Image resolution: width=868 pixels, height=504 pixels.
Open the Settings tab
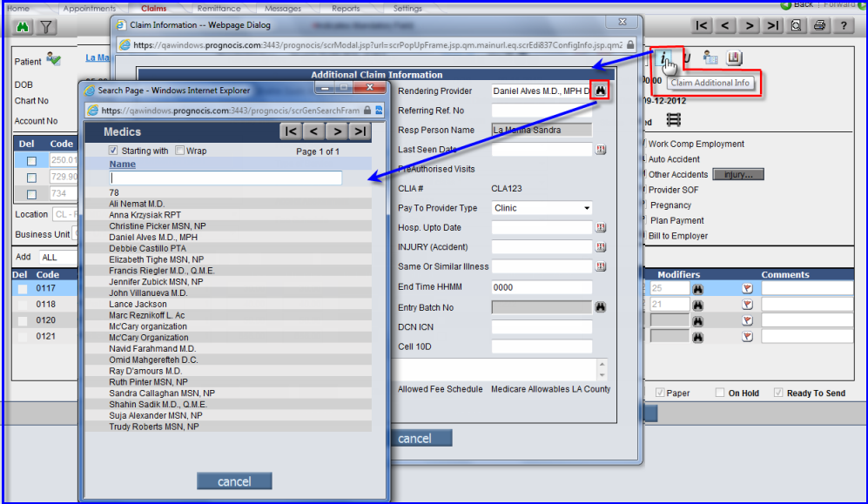pyautogui.click(x=407, y=9)
